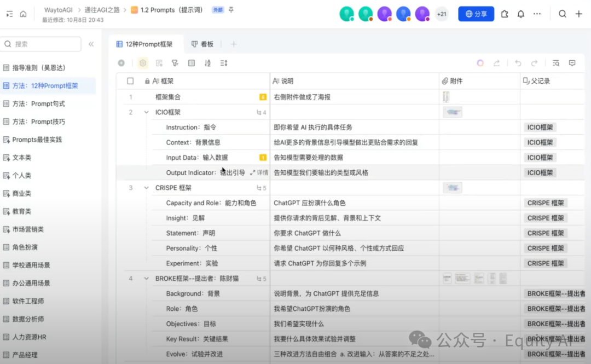Collapse the CRISPE 框架 row group
Screen dimensions: 591x364
click(x=146, y=188)
